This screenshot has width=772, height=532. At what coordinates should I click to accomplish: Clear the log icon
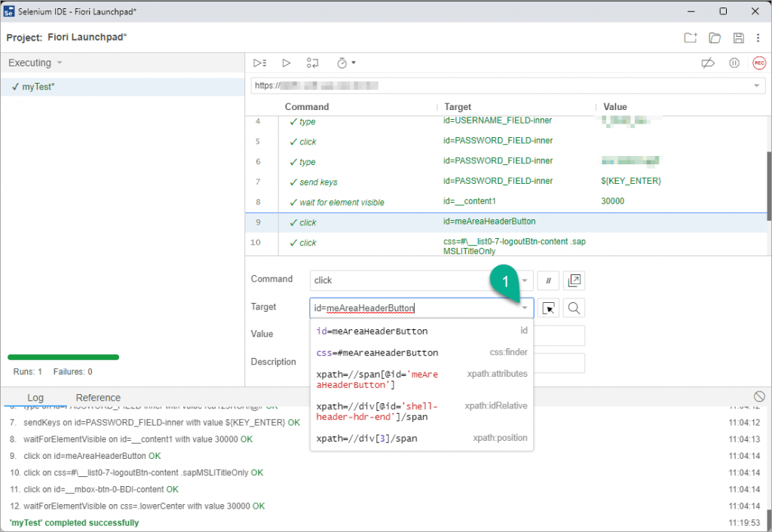(759, 396)
